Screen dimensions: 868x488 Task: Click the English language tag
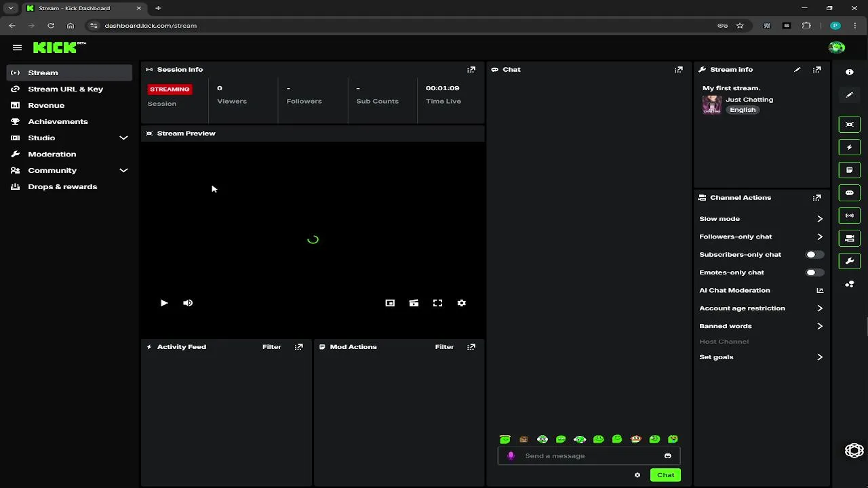[x=743, y=110]
